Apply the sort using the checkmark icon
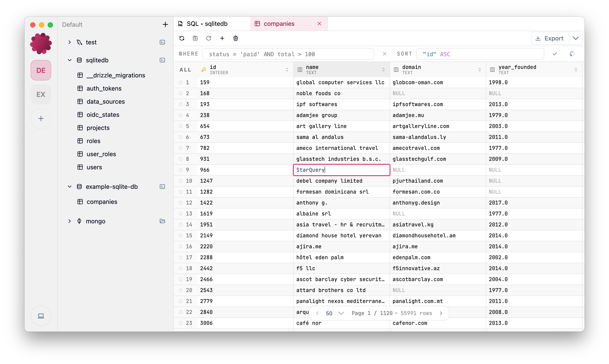 coord(555,54)
